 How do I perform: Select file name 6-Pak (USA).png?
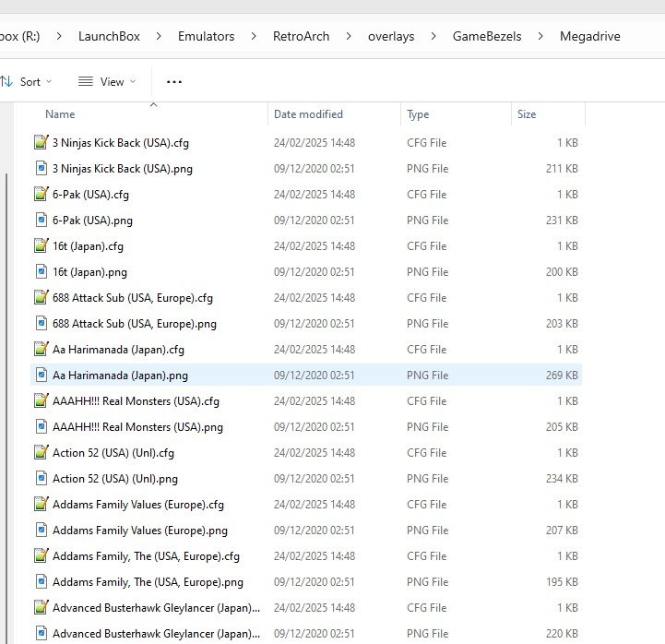pyautogui.click(x=92, y=221)
